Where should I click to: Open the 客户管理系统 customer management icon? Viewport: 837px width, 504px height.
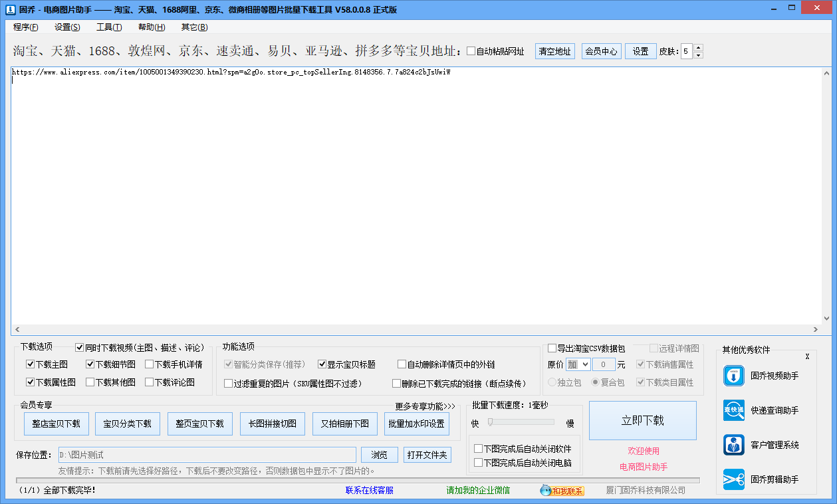(733, 445)
